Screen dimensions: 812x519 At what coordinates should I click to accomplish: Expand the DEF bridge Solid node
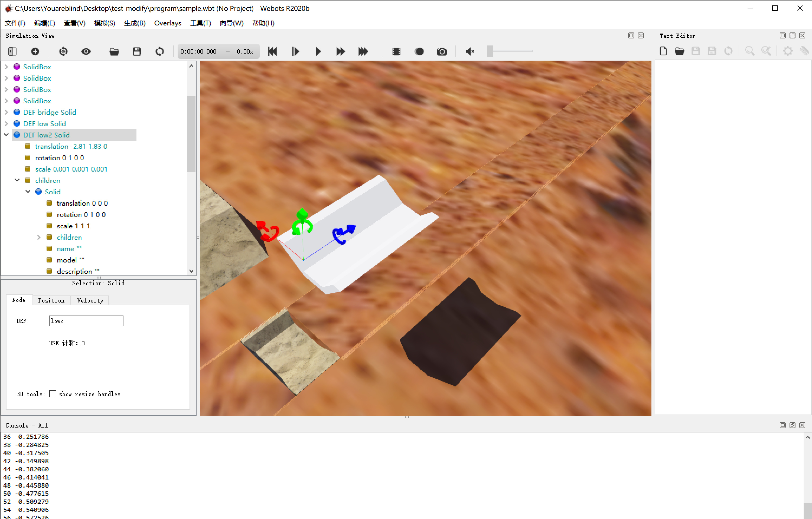click(6, 112)
